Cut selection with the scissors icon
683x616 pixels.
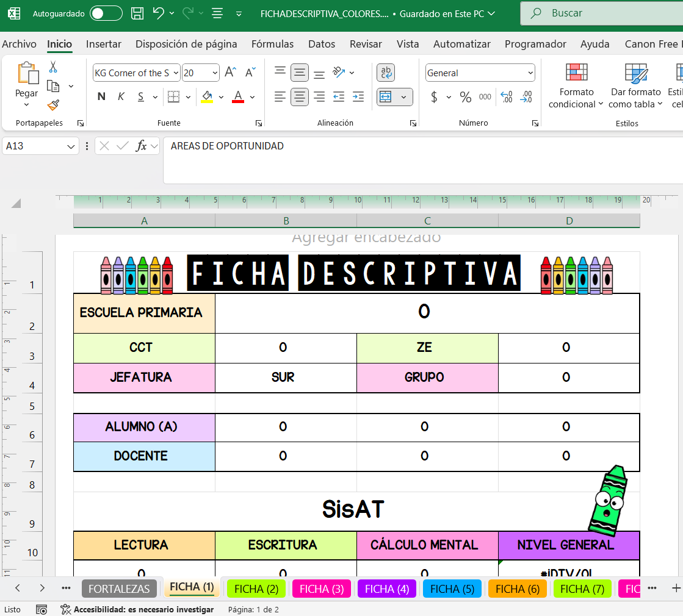(x=53, y=66)
